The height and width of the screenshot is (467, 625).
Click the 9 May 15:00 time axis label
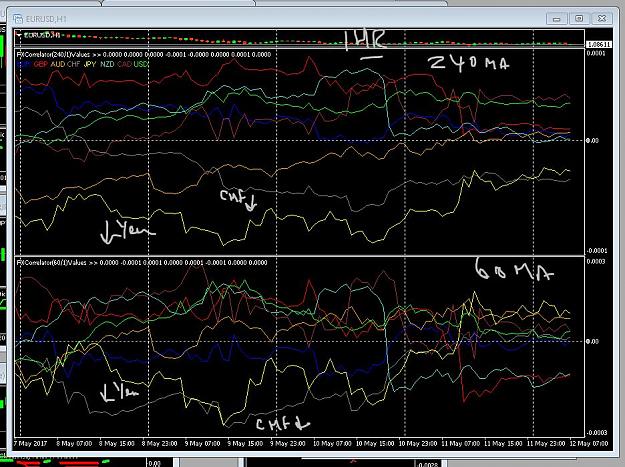(x=245, y=443)
